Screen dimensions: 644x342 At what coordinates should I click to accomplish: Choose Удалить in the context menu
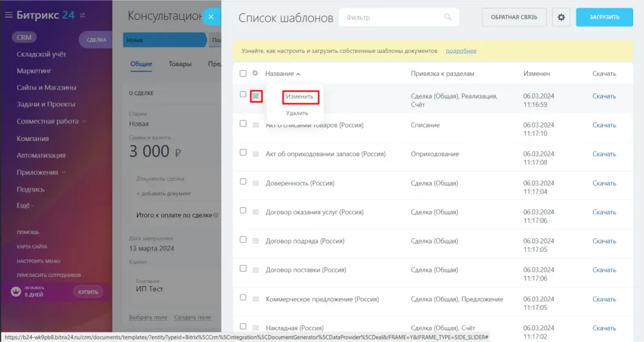297,113
